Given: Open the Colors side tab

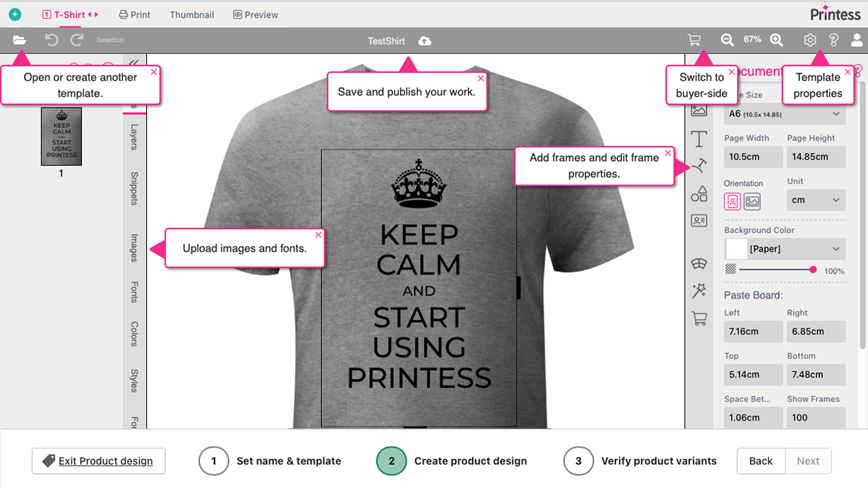Looking at the screenshot, I should 134,333.
